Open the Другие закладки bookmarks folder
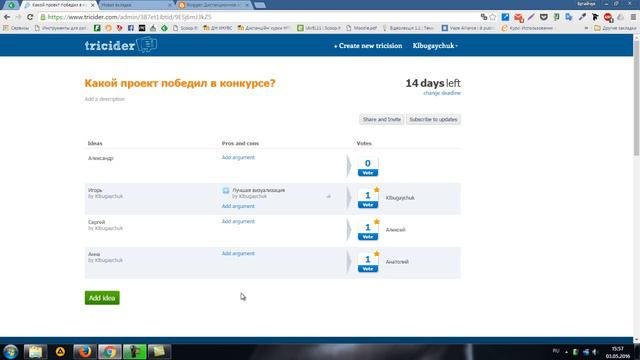 (615, 28)
